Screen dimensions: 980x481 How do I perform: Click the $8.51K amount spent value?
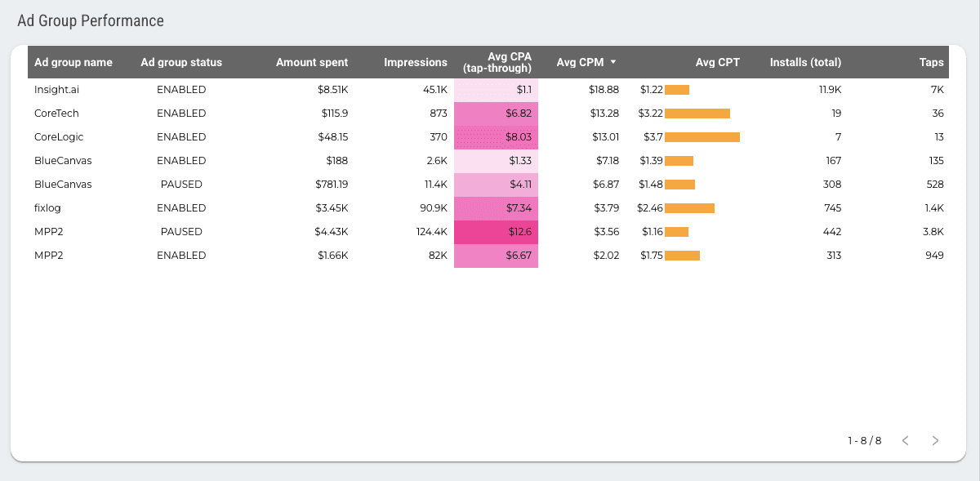[333, 89]
